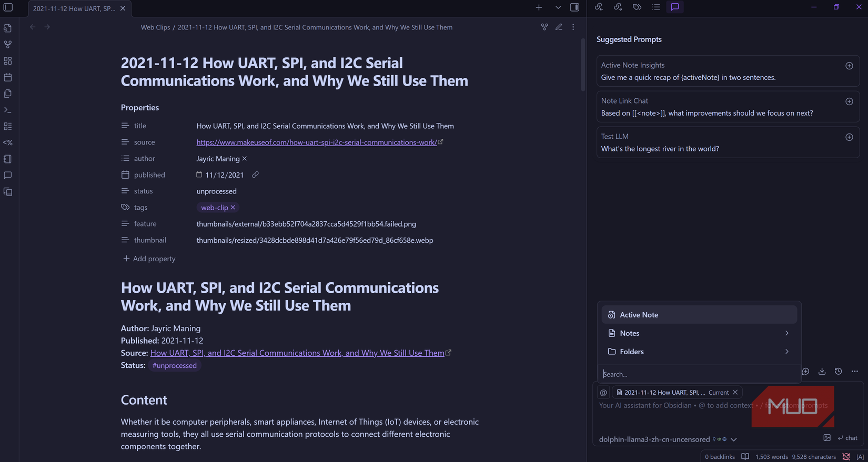Click the #unprocessed status tag
Image resolution: width=868 pixels, height=462 pixels.
pos(174,365)
